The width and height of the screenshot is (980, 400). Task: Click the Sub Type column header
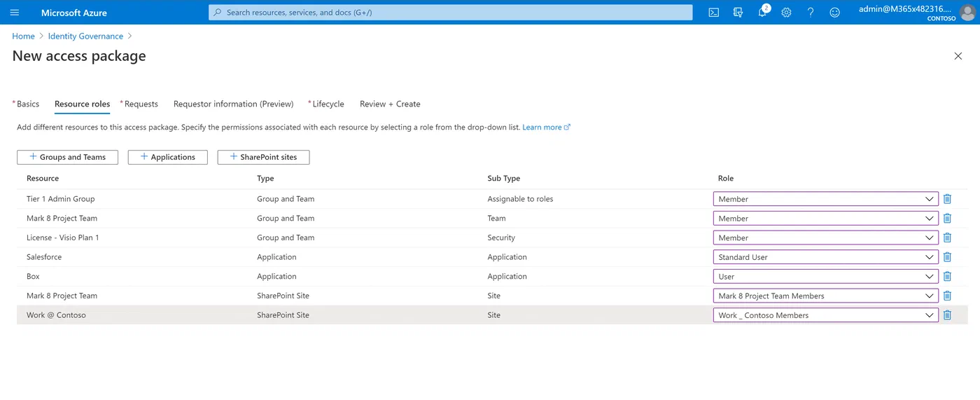click(x=503, y=179)
